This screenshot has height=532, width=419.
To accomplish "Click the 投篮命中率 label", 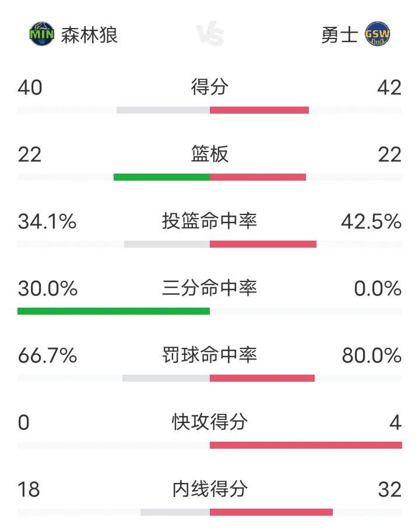I will (210, 221).
